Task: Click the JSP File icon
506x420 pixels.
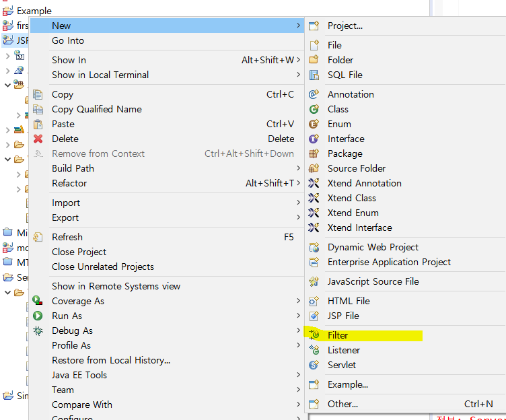Action: [314, 316]
